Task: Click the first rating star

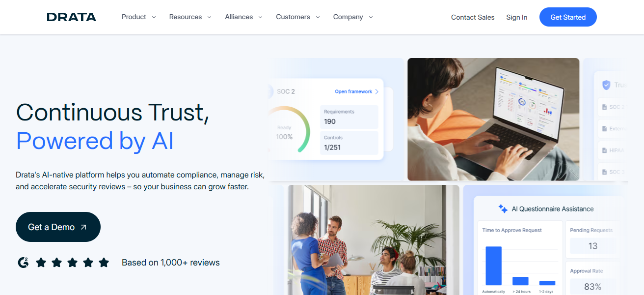Action: coord(41,263)
